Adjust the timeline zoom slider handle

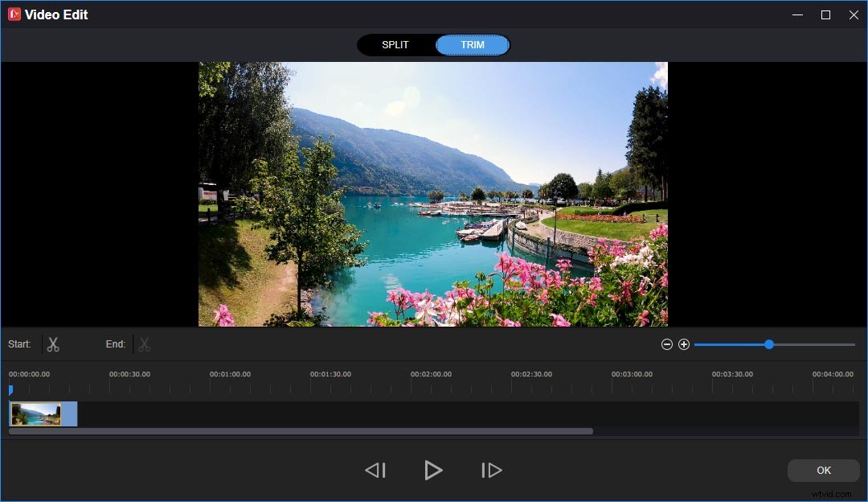pos(768,344)
